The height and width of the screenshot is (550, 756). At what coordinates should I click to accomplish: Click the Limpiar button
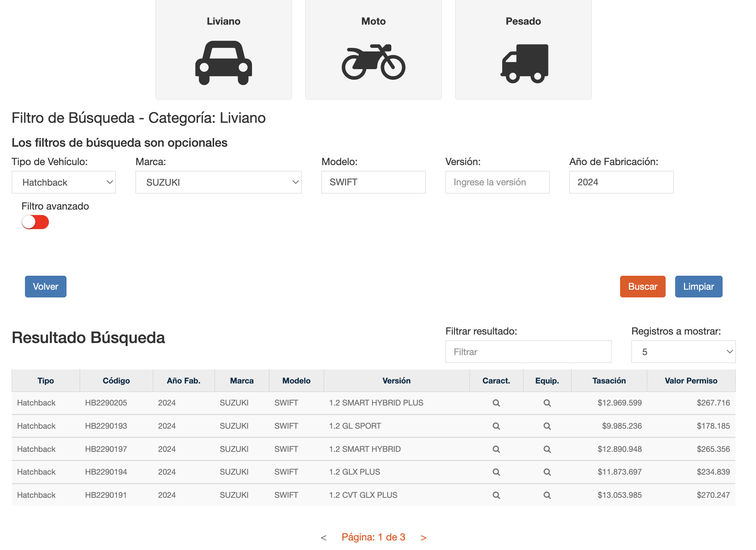(698, 287)
